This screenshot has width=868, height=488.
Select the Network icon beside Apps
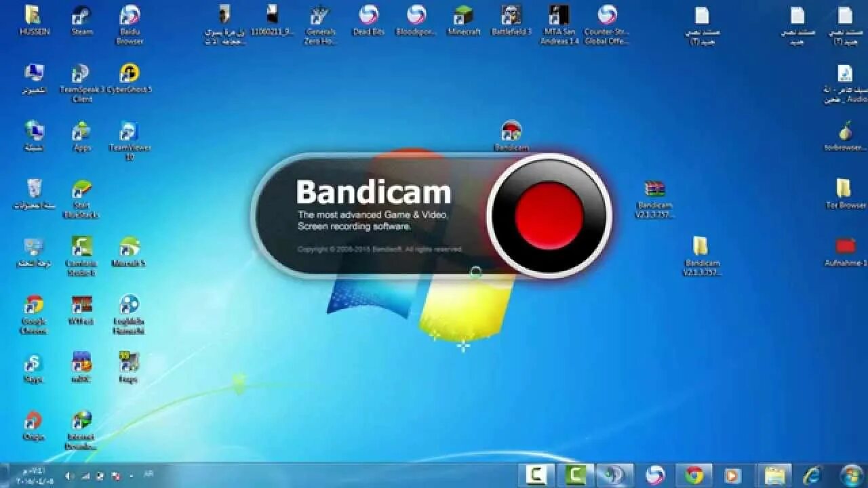click(x=34, y=136)
